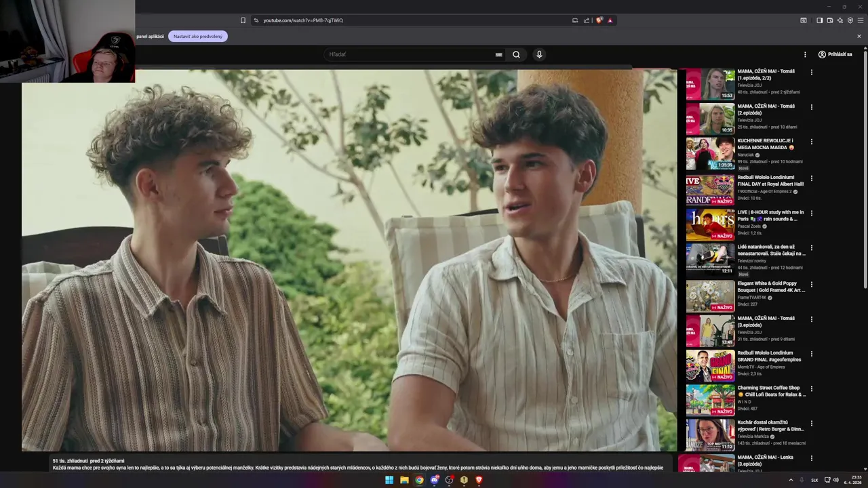Open the Lidé natankovali video title

(x=772, y=250)
